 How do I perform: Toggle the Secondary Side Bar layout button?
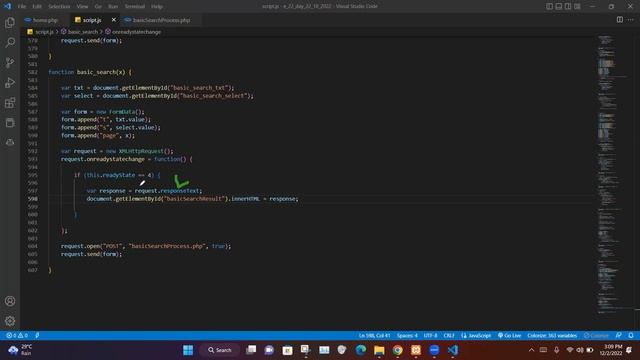pyautogui.click(x=568, y=6)
